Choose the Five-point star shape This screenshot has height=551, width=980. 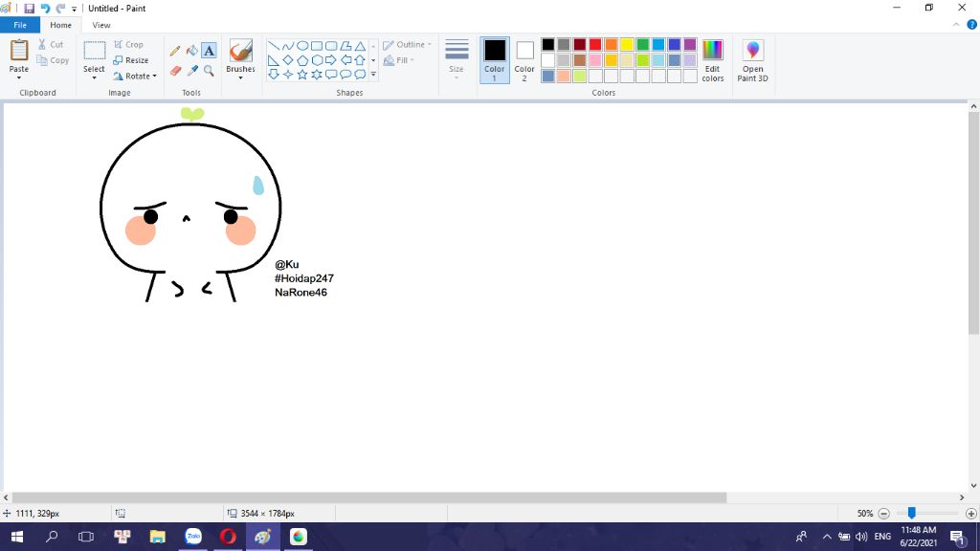[302, 75]
